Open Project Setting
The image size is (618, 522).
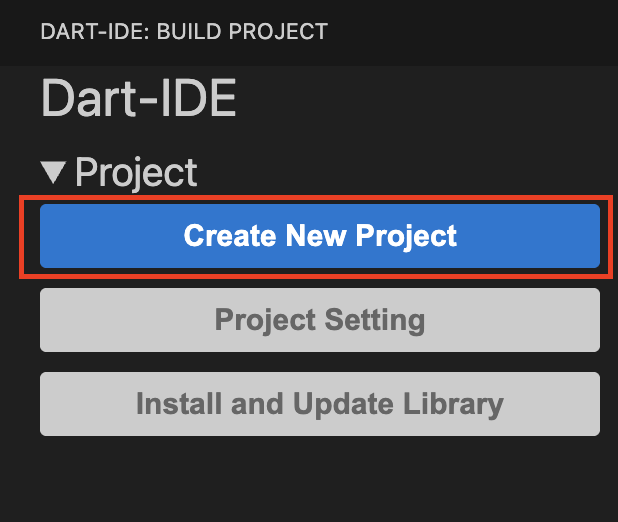tap(320, 320)
